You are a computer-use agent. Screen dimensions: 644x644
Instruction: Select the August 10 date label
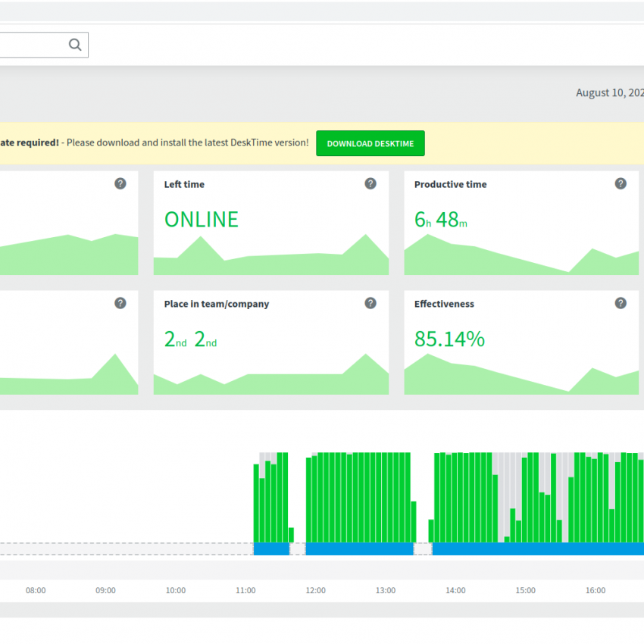(610, 93)
